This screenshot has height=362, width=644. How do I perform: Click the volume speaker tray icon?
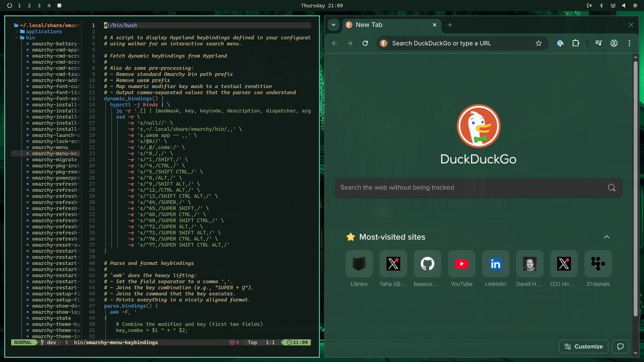point(623,5)
